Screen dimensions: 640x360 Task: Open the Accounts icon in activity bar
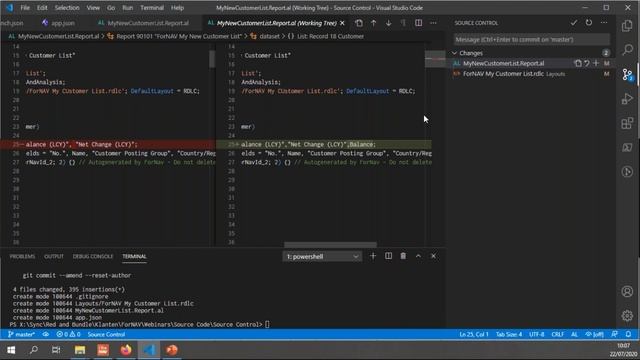[x=627, y=291]
